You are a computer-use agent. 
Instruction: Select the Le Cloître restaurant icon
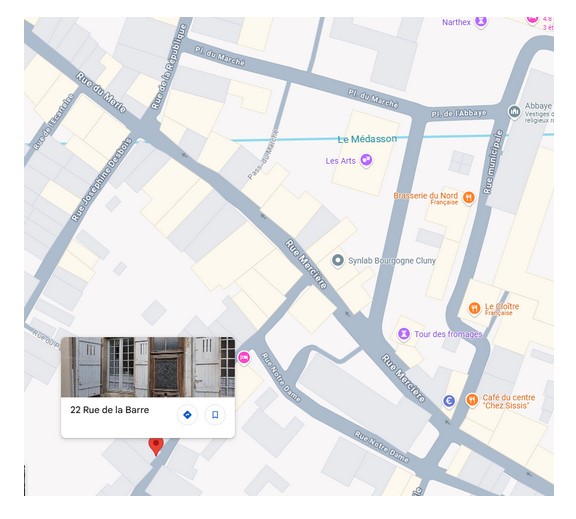[x=474, y=309]
